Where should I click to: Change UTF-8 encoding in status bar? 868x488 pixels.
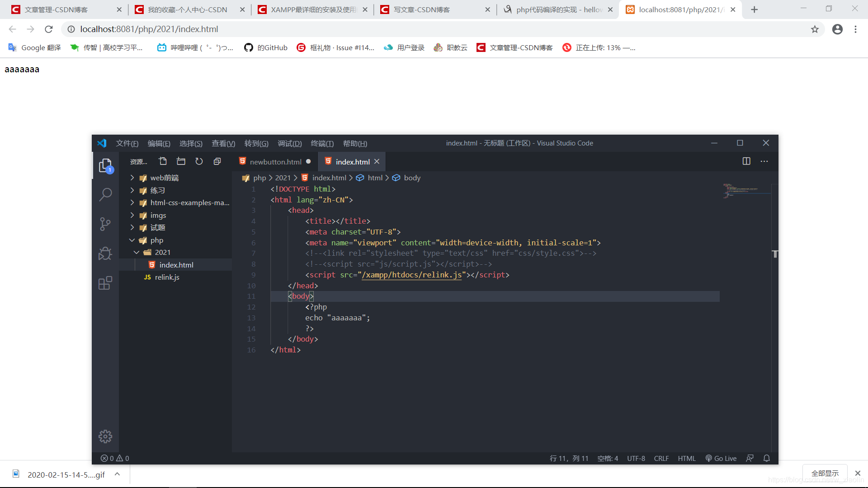pyautogui.click(x=636, y=458)
